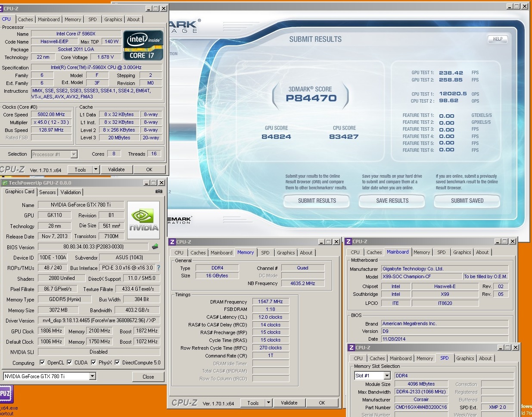Open the GPU-Z desktop shortcut icon

click(6, 395)
